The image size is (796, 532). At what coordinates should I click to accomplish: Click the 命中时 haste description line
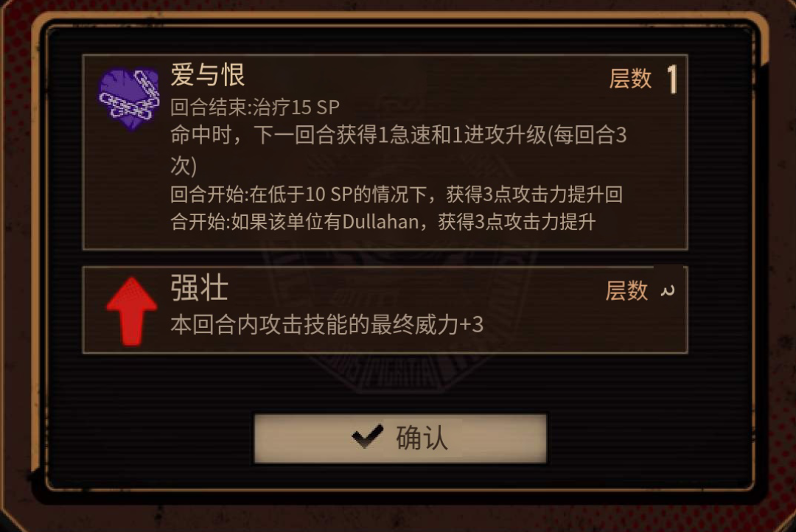[399, 136]
